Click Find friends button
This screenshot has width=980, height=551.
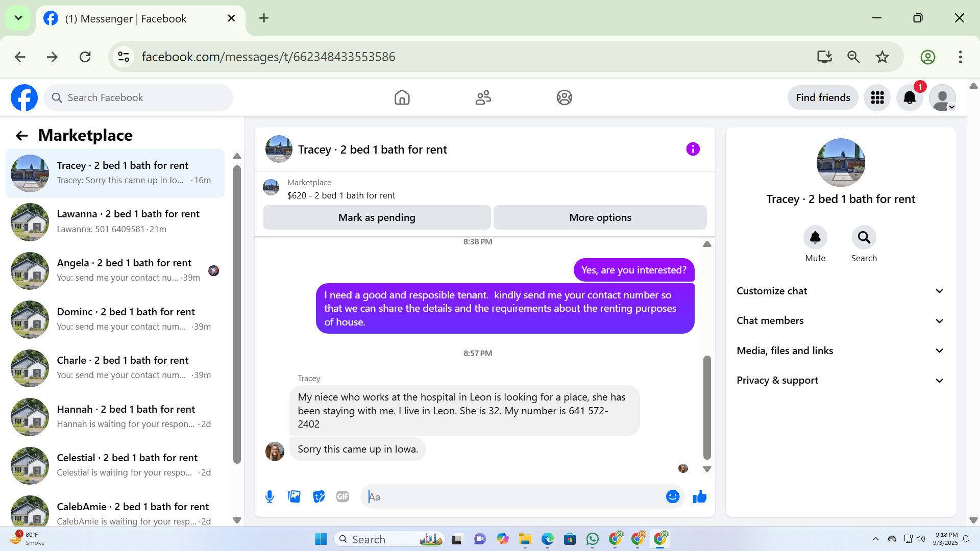coord(823,97)
